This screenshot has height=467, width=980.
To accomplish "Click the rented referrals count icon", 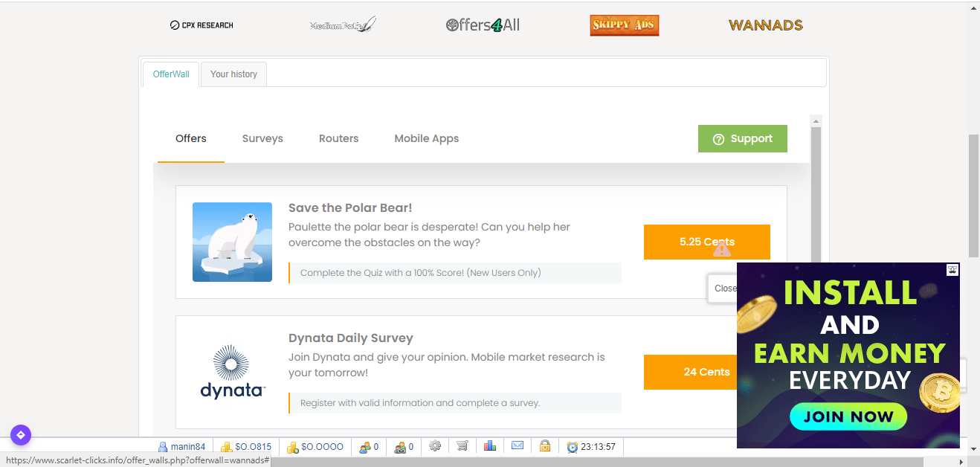I will click(x=399, y=447).
